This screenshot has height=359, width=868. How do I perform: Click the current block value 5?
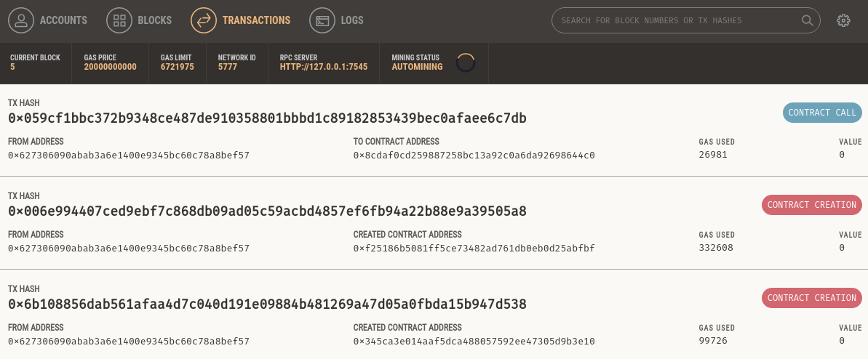coord(12,67)
